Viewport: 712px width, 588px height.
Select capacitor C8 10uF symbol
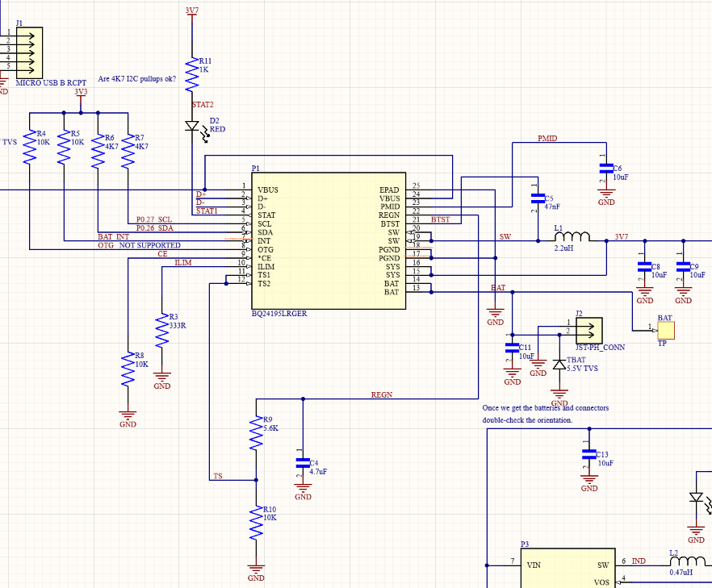click(x=645, y=267)
